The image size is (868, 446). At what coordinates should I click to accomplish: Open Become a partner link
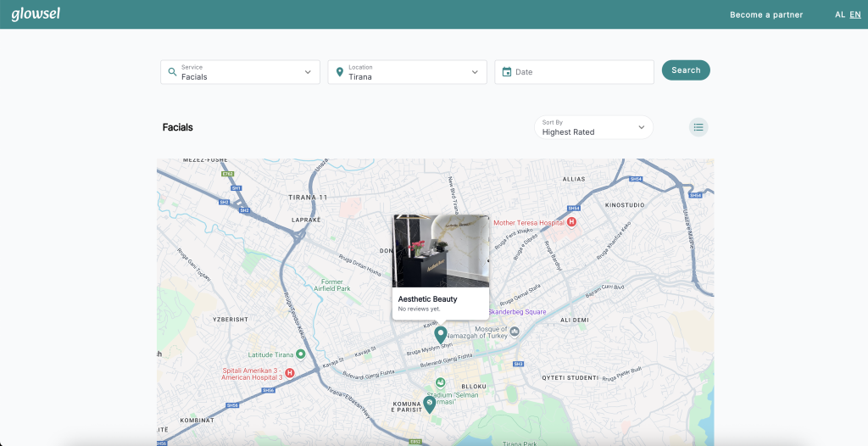click(x=766, y=15)
